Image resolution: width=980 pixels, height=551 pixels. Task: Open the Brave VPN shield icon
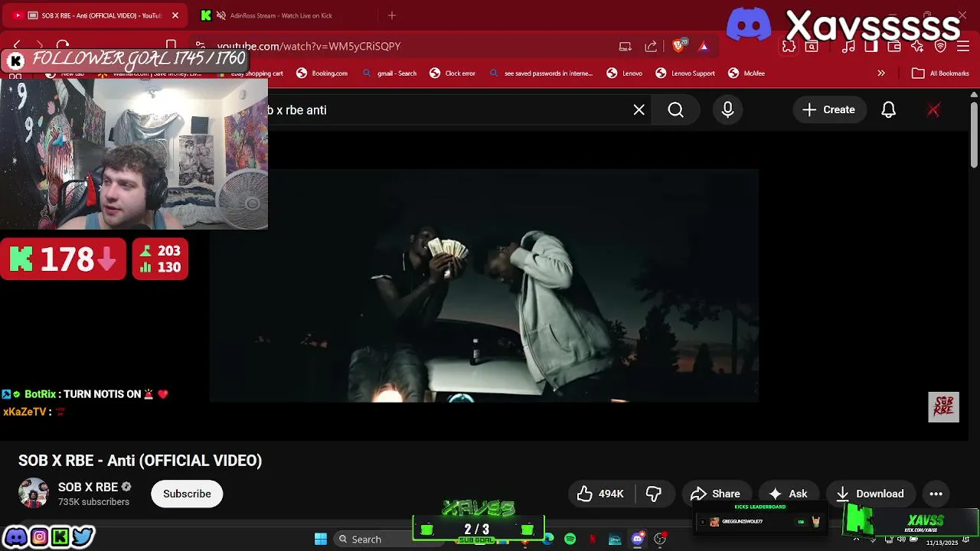click(x=941, y=47)
